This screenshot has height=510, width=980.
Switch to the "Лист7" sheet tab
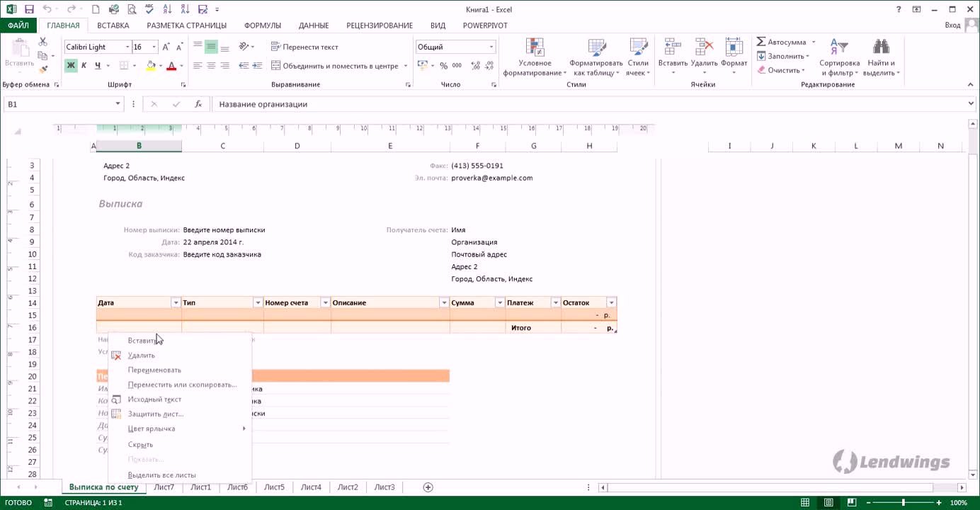point(164,487)
